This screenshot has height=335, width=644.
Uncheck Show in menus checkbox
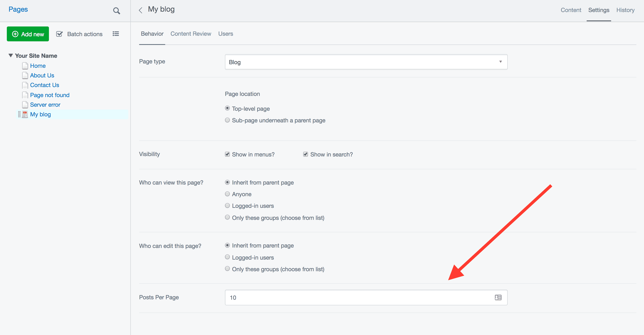coord(227,154)
